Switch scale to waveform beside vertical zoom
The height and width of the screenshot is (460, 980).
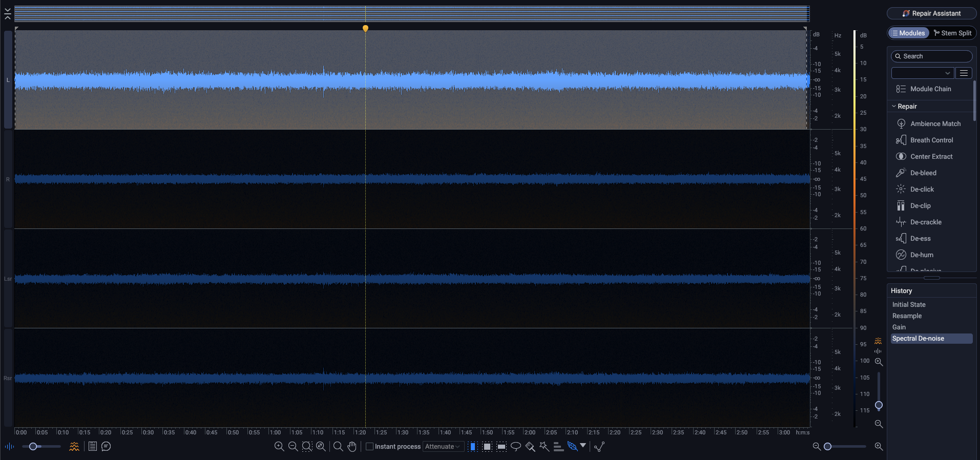click(x=878, y=351)
